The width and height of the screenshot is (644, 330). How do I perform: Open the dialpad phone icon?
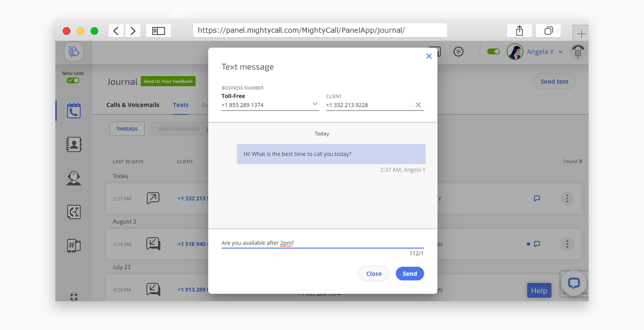point(578,51)
